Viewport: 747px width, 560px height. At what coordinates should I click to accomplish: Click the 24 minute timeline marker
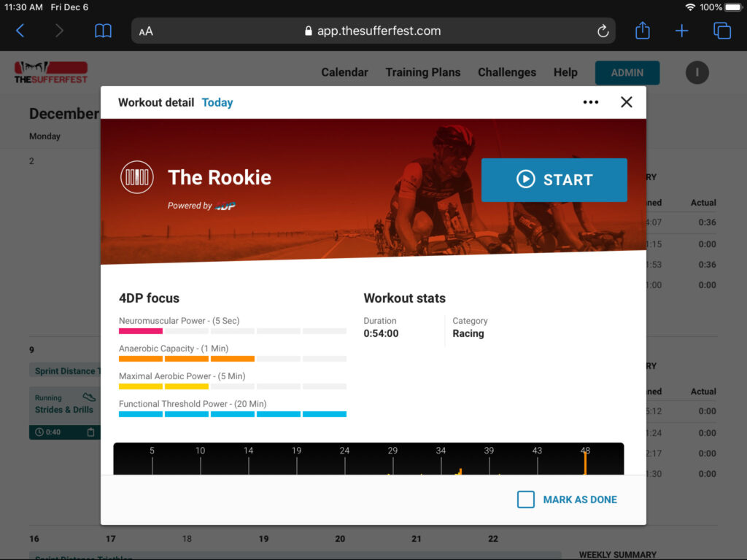tap(344, 451)
